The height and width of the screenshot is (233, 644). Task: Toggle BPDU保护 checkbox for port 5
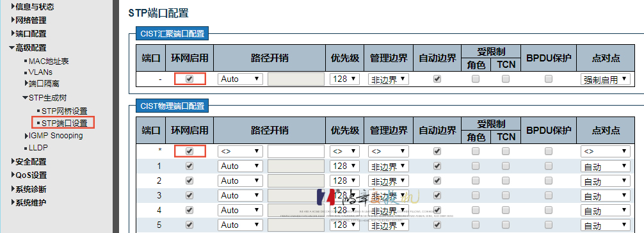549,225
